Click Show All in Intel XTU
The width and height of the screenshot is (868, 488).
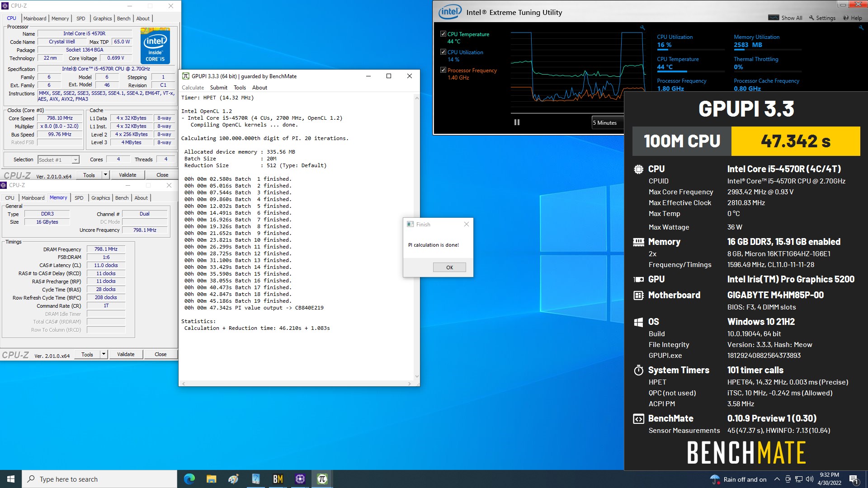[785, 18]
